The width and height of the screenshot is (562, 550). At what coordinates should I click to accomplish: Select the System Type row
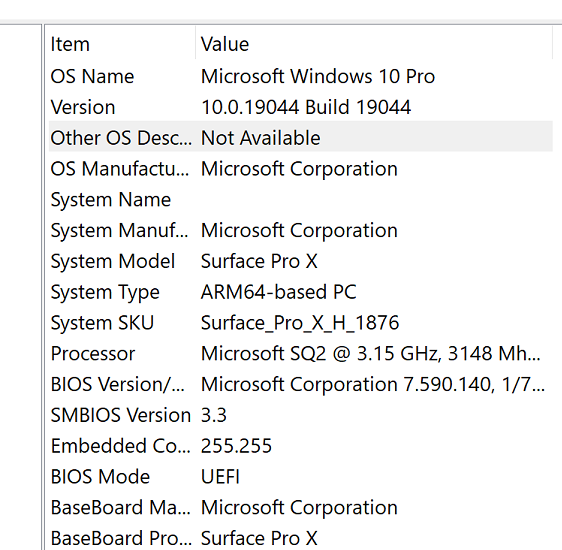point(300,292)
